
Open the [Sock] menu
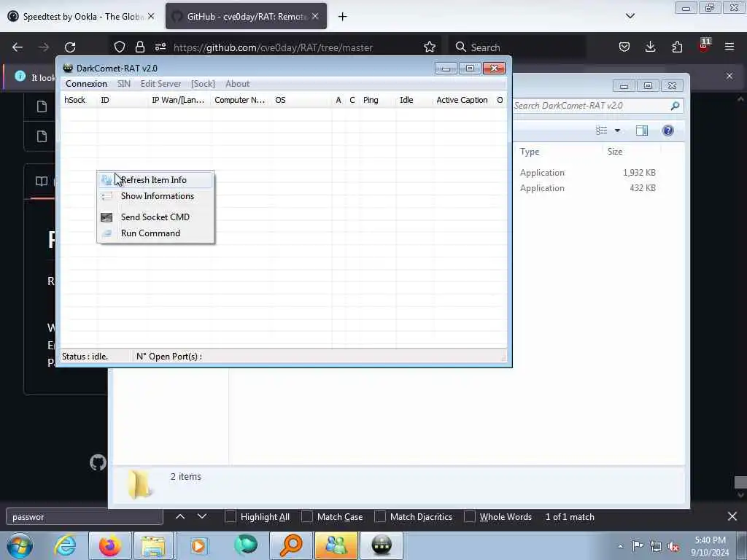203,84
